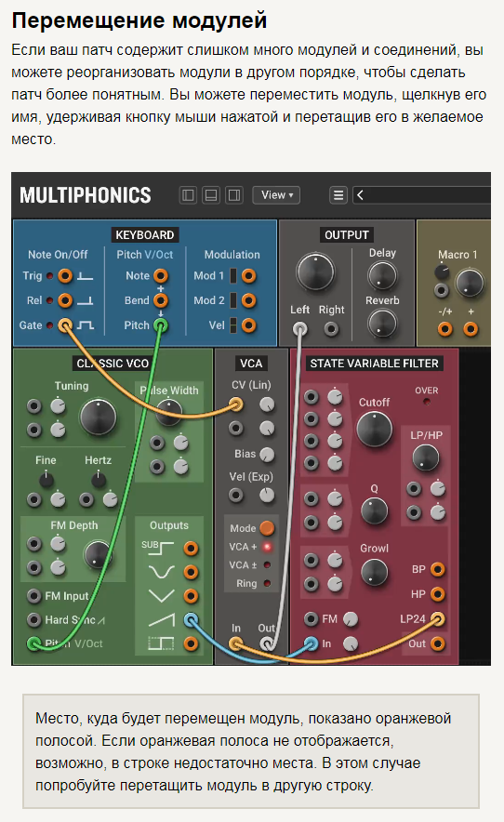Select the VCA ± mode indicator
The height and width of the screenshot is (822, 504).
pos(267,565)
